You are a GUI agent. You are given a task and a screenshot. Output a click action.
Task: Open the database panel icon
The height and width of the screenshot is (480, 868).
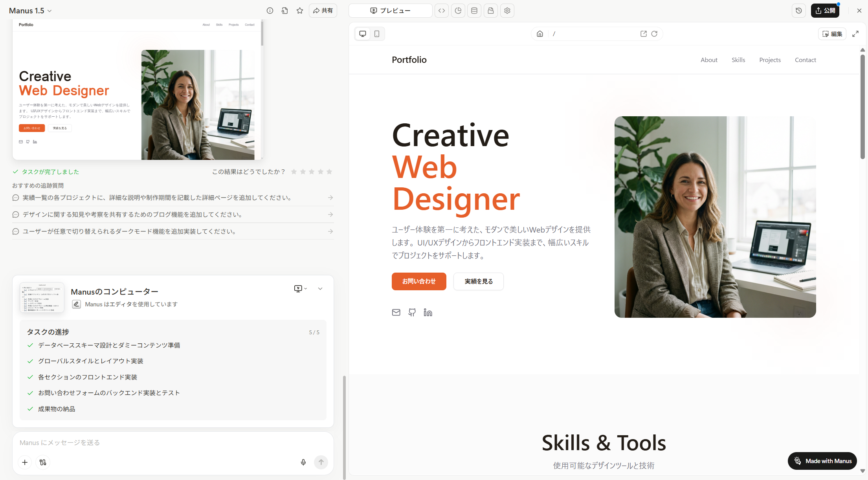click(x=474, y=11)
